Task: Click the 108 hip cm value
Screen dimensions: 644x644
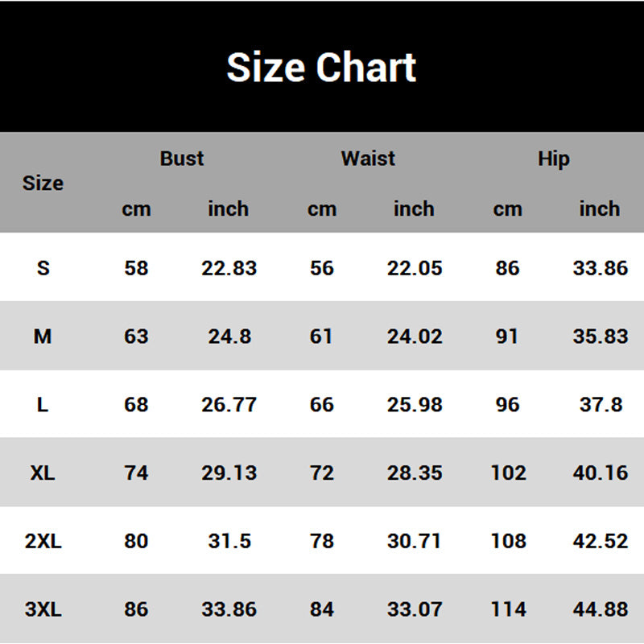Action: coord(508,541)
